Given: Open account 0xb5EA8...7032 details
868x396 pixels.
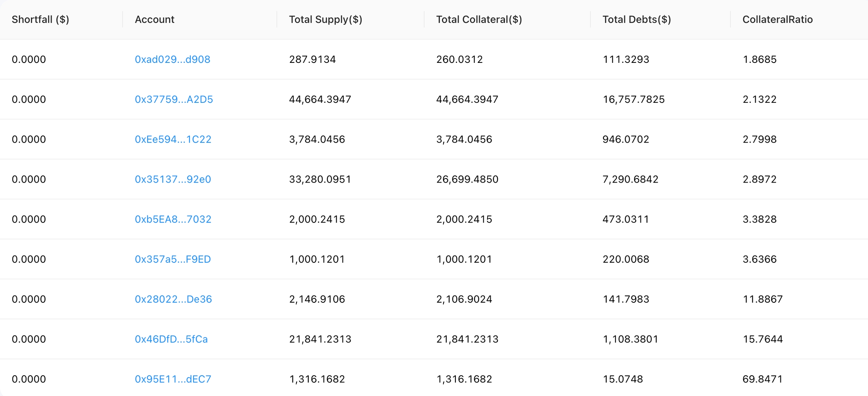Looking at the screenshot, I should coord(173,219).
